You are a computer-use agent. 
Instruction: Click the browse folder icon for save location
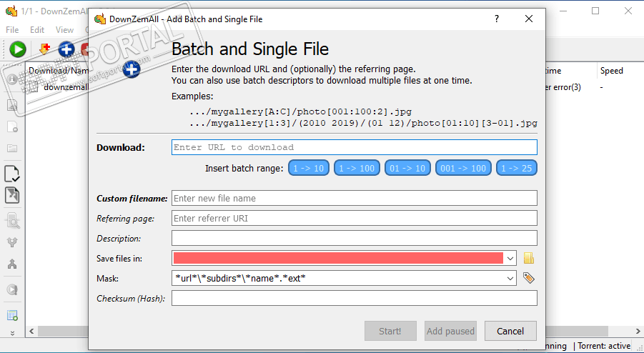tap(529, 258)
